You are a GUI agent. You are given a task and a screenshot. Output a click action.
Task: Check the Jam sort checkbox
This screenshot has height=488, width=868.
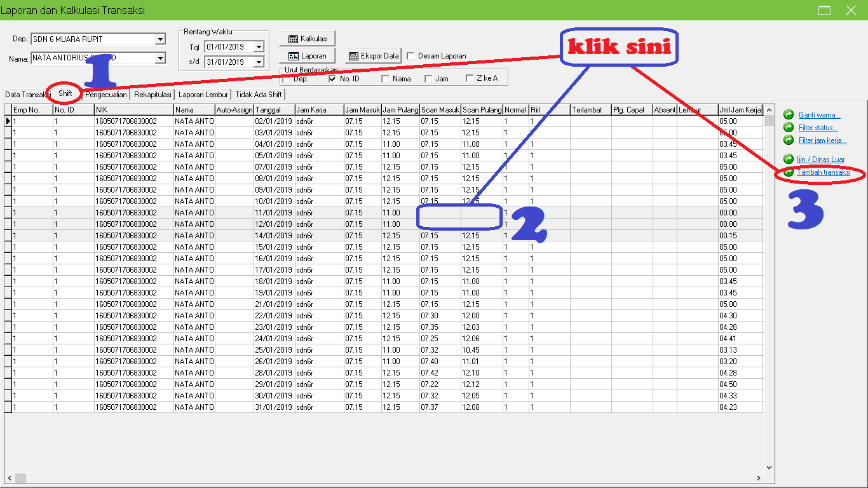[428, 79]
